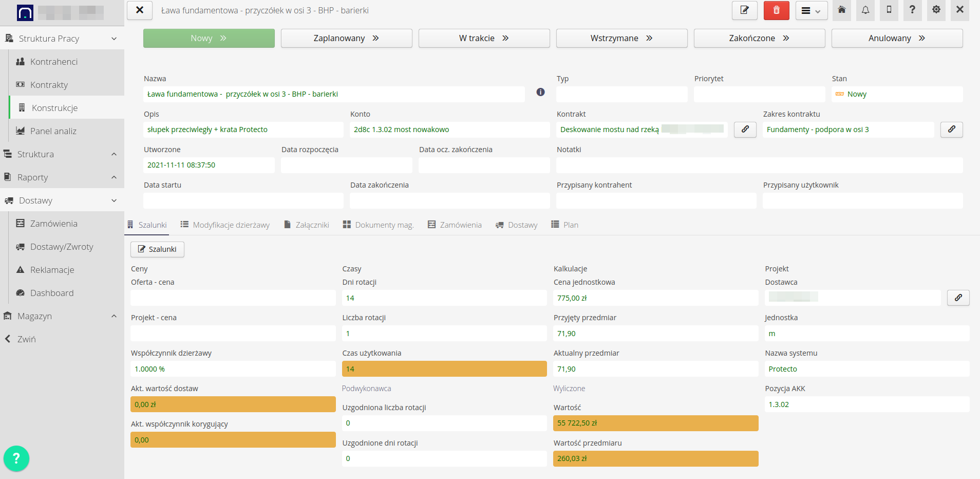This screenshot has height=479, width=980.
Task: Click link icon next to Zakres kontraktu
Action: [951, 130]
